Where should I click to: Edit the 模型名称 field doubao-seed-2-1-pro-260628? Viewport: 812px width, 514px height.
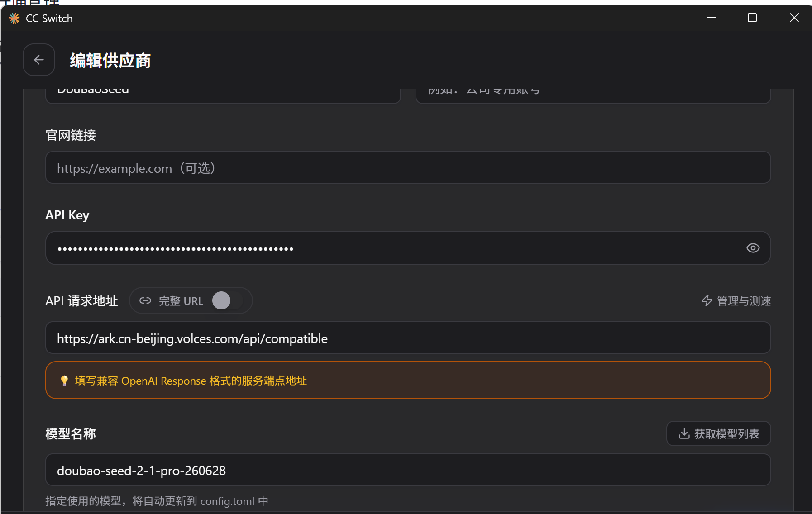pos(408,470)
